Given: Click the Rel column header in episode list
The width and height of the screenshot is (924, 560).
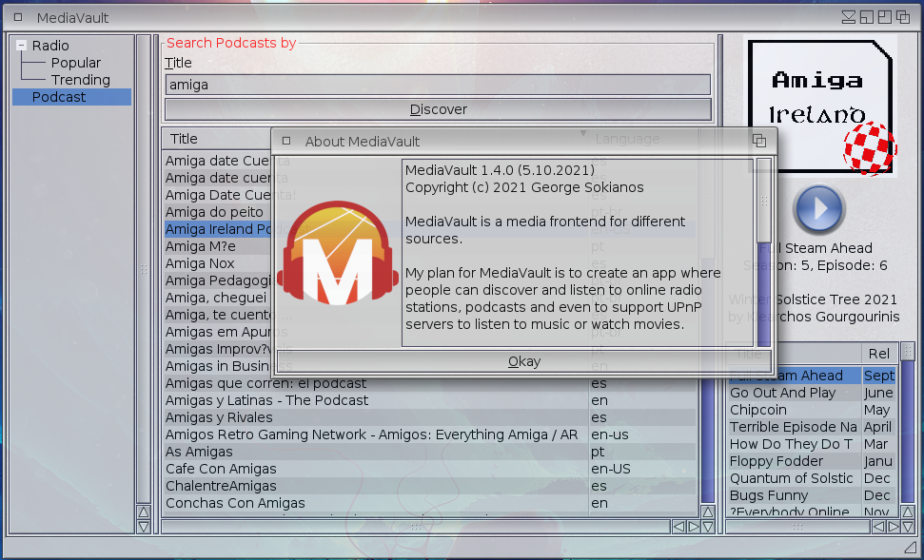Looking at the screenshot, I should 878,354.
